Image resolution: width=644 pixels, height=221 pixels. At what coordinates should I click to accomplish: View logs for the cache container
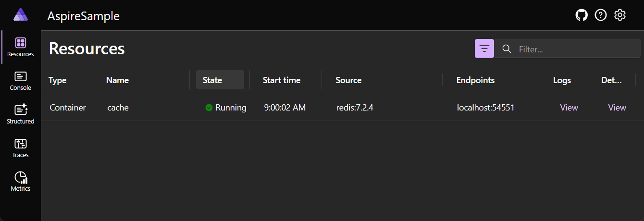[569, 108]
